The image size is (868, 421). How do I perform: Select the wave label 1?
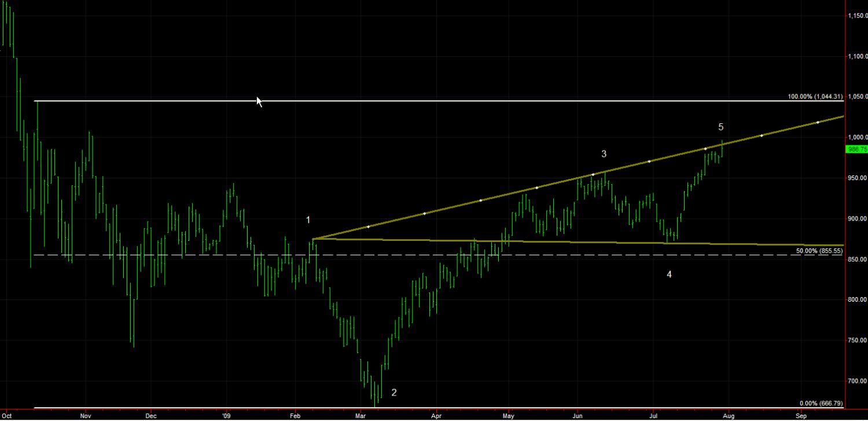[308, 219]
